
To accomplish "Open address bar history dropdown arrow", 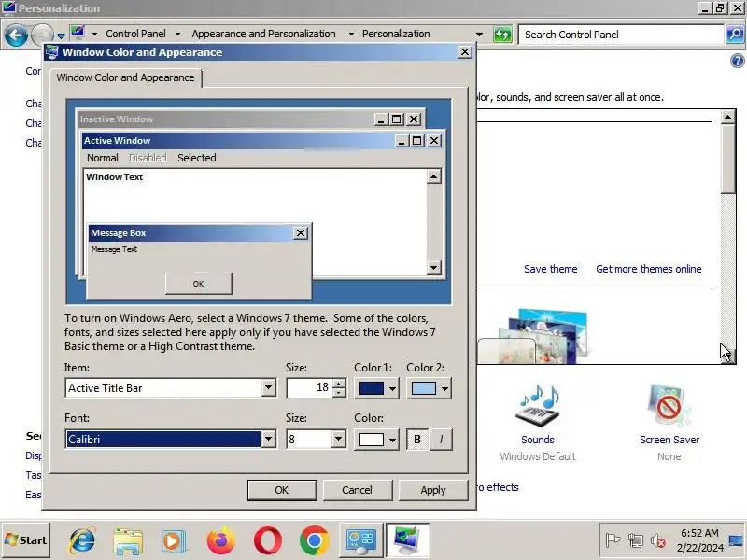I will point(479,35).
